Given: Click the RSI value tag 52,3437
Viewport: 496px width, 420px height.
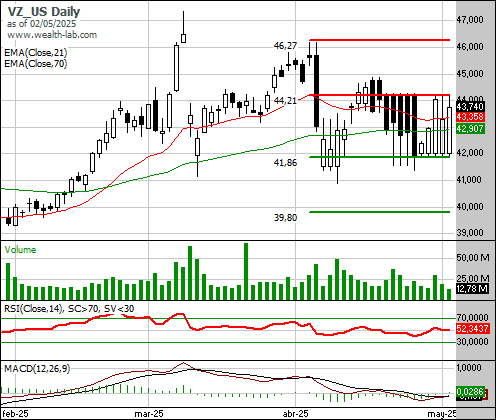Looking at the screenshot, I should 473,329.
